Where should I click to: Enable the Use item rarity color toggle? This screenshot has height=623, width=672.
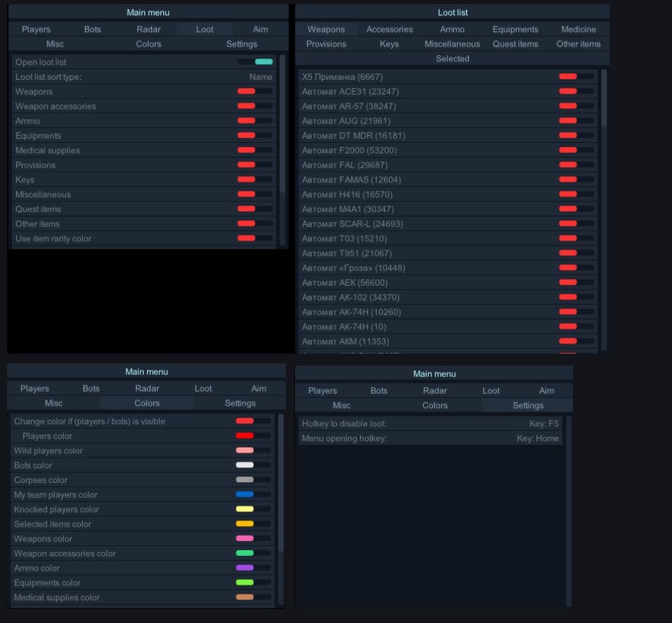pos(255,238)
